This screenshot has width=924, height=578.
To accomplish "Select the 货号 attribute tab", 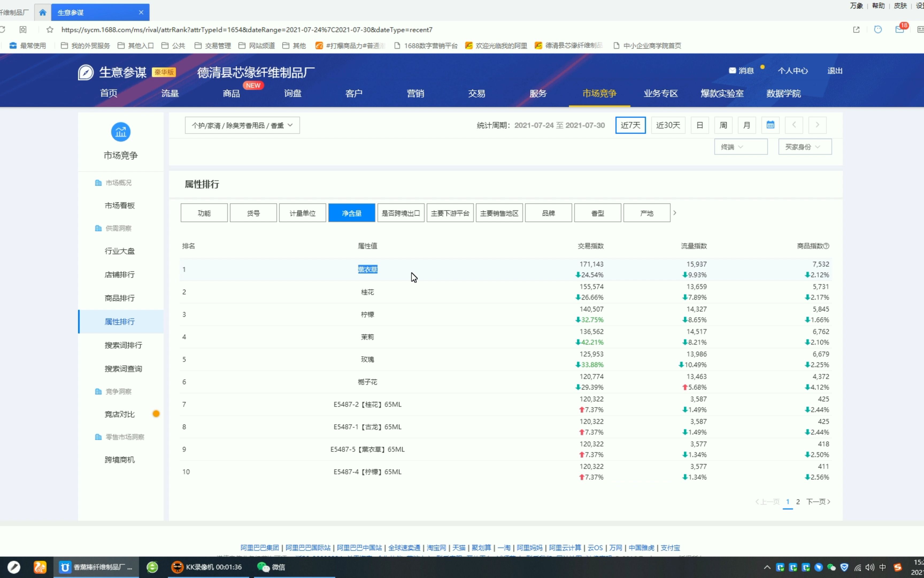I will 253,213.
